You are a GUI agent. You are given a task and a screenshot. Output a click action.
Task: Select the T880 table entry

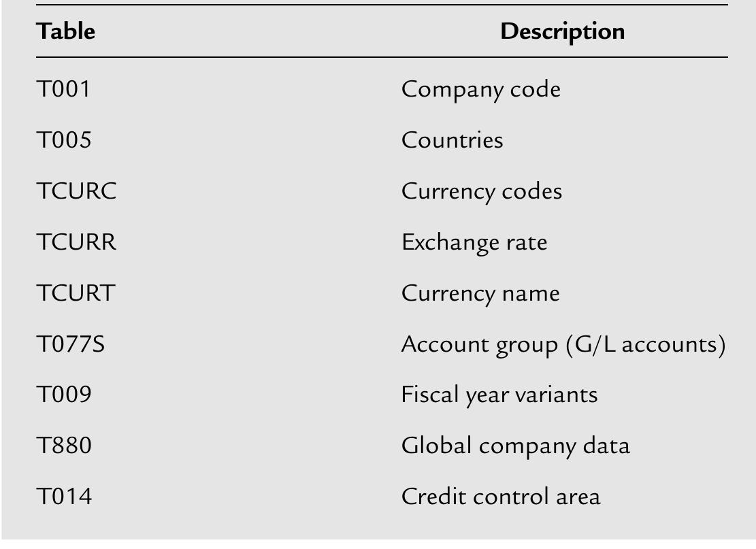[64, 446]
